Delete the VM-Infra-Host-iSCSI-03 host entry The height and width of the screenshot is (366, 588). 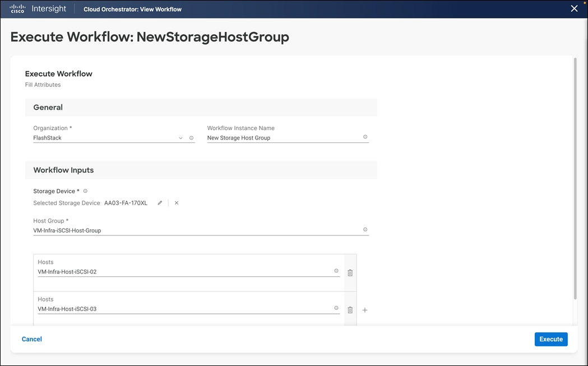[350, 309]
